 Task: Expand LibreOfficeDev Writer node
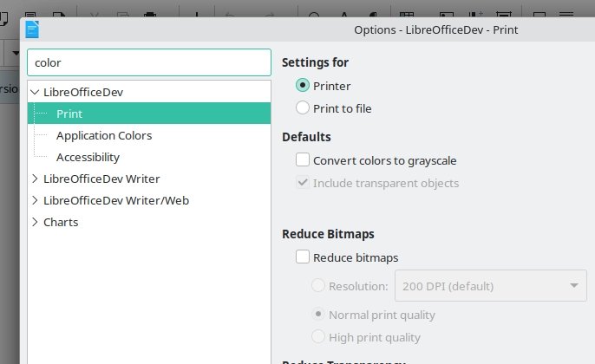point(35,179)
